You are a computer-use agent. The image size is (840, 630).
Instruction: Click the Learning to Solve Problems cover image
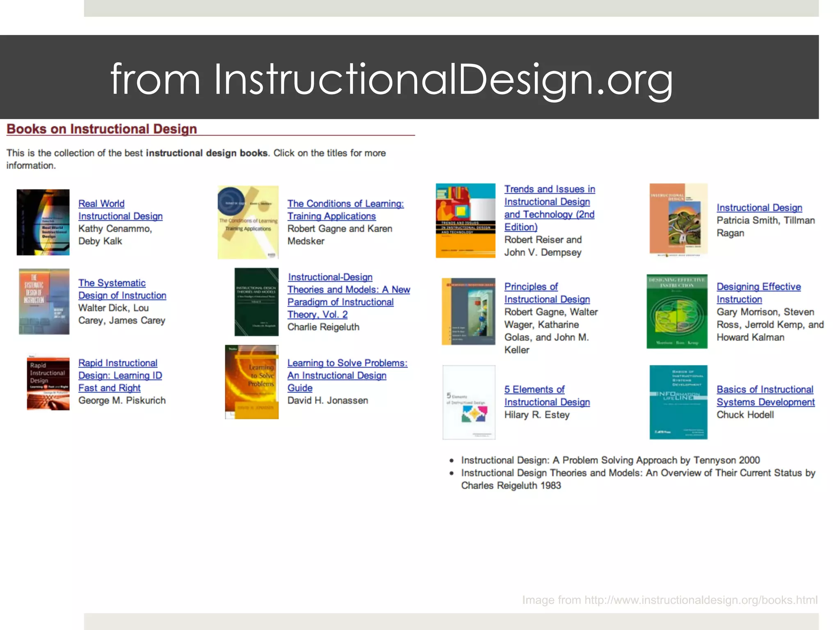pos(252,382)
